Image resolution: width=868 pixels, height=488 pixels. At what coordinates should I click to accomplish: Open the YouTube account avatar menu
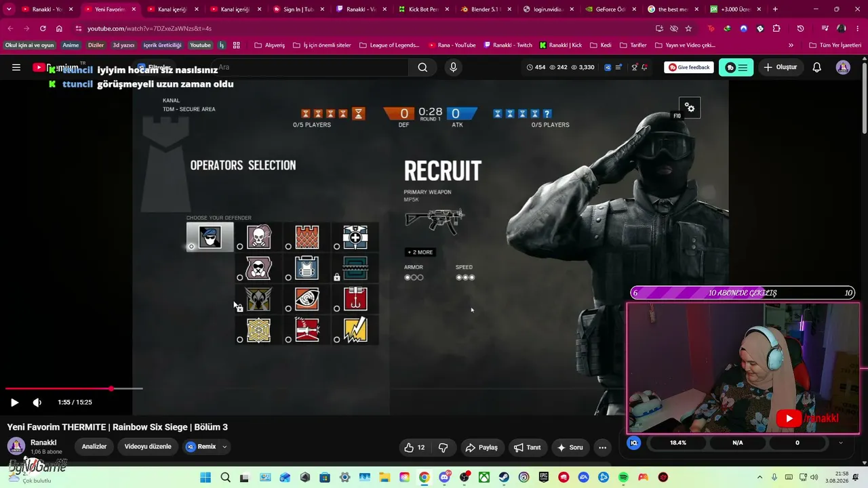pos(843,67)
